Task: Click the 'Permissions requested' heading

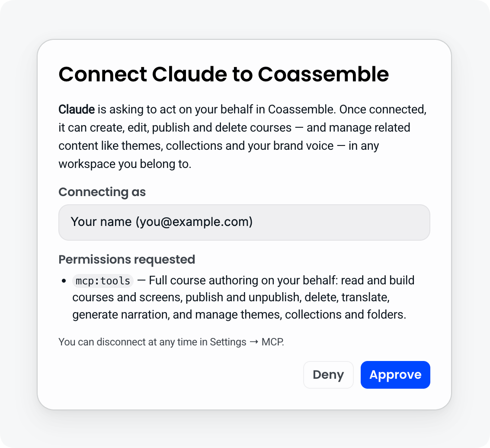Action: tap(127, 259)
